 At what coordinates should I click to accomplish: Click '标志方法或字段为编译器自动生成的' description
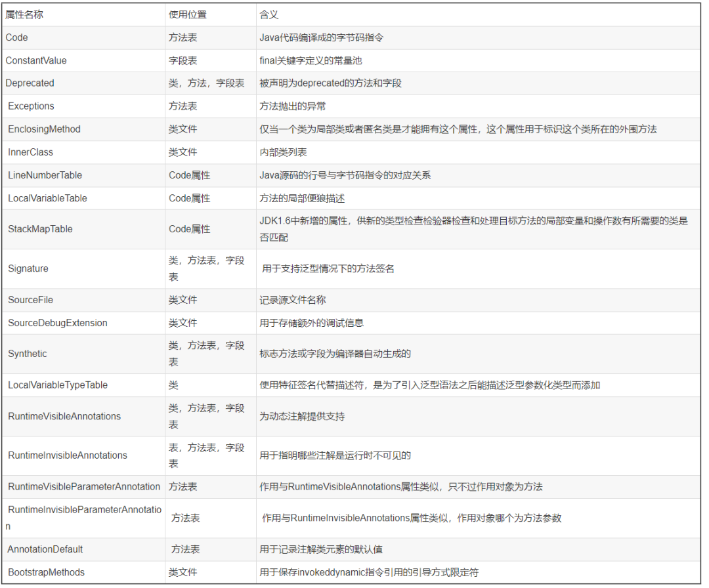click(x=335, y=354)
